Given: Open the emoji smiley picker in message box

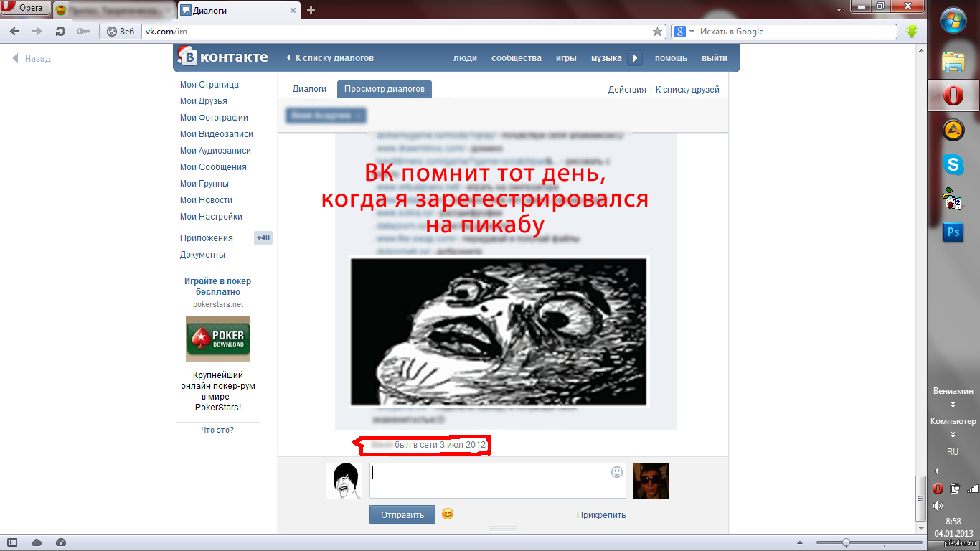Looking at the screenshot, I should pyautogui.click(x=617, y=472).
